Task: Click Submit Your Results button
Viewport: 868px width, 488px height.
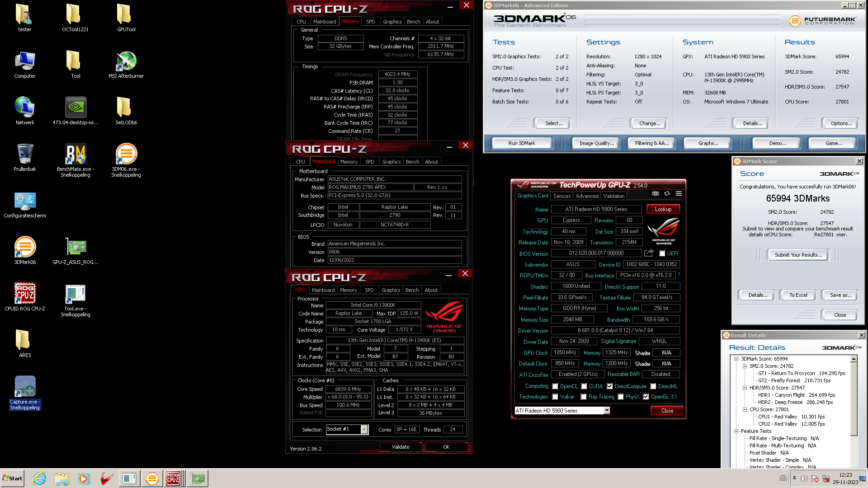Action: pos(798,255)
